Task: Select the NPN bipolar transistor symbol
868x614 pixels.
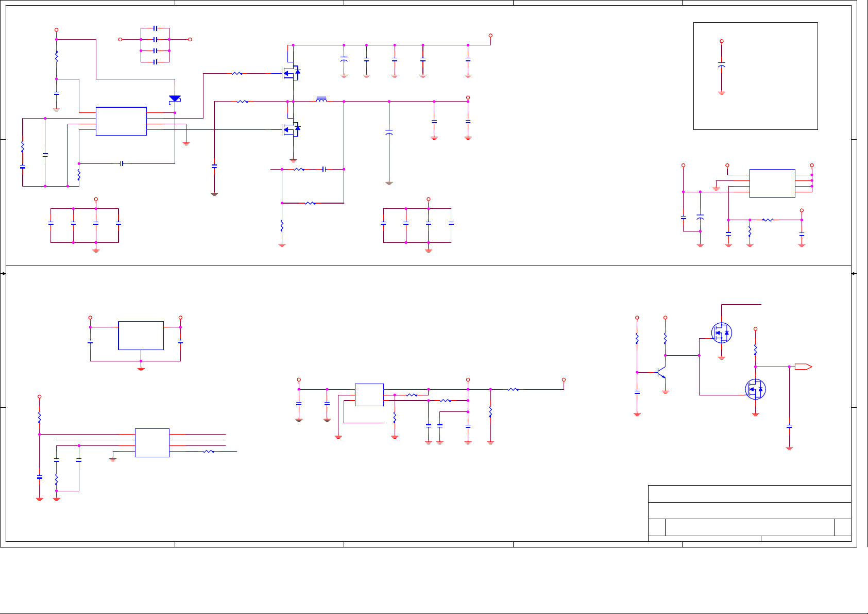Action: point(660,373)
